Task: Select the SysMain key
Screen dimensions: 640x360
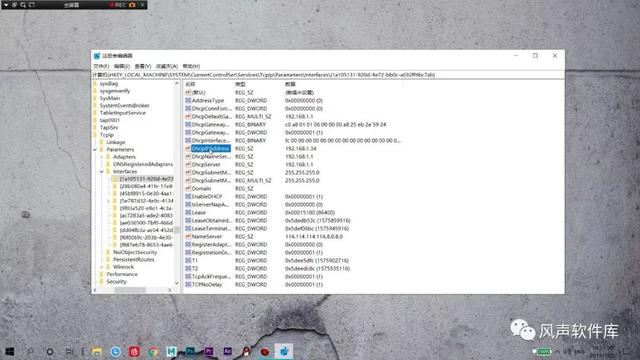Action: (110, 98)
